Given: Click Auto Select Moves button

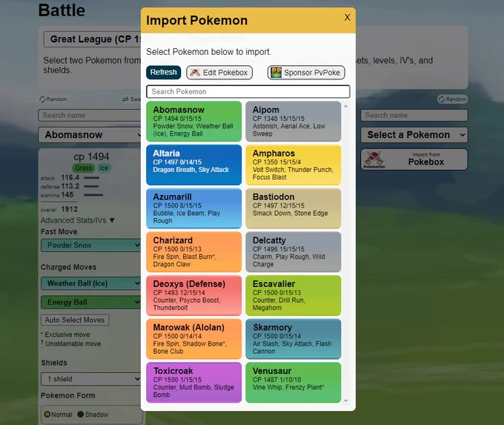Looking at the screenshot, I should click(x=75, y=320).
